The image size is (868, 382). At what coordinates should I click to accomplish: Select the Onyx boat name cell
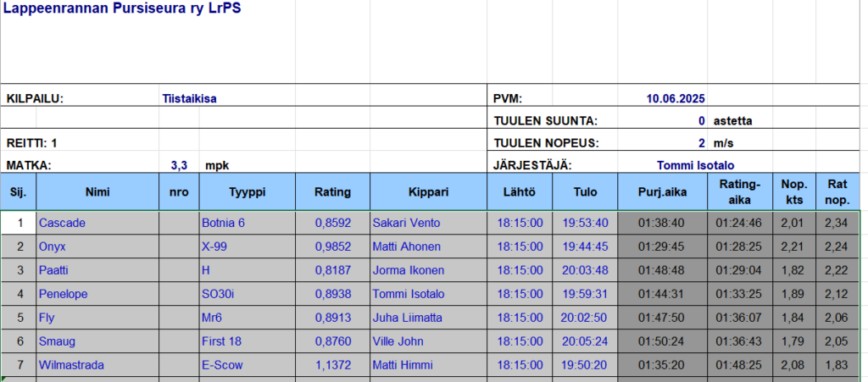pos(53,246)
